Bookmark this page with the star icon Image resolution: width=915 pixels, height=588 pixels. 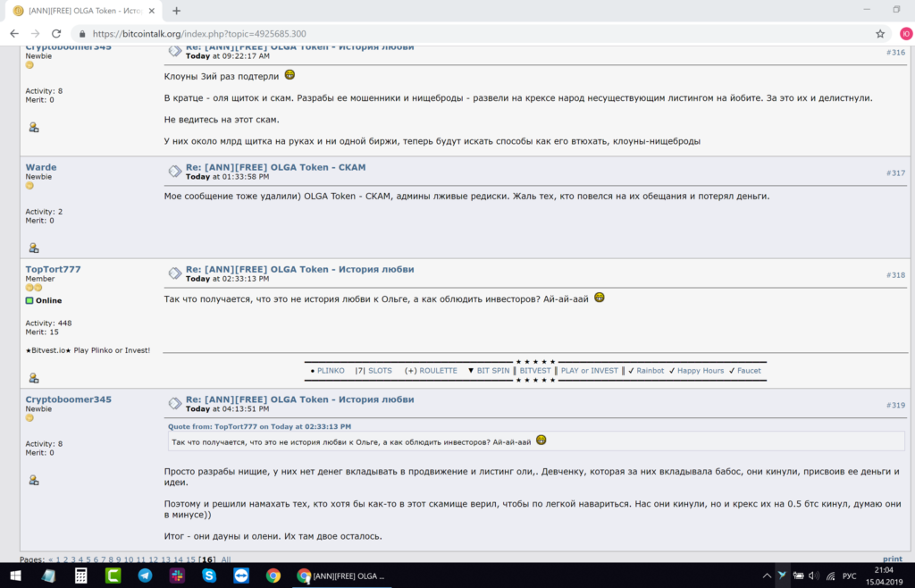(880, 34)
